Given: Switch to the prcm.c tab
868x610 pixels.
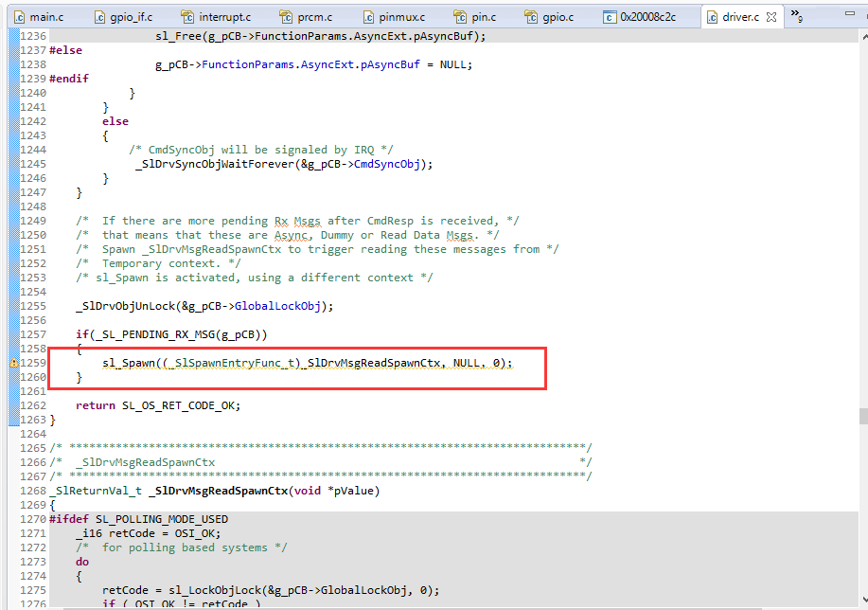Looking at the screenshot, I should pos(306,17).
